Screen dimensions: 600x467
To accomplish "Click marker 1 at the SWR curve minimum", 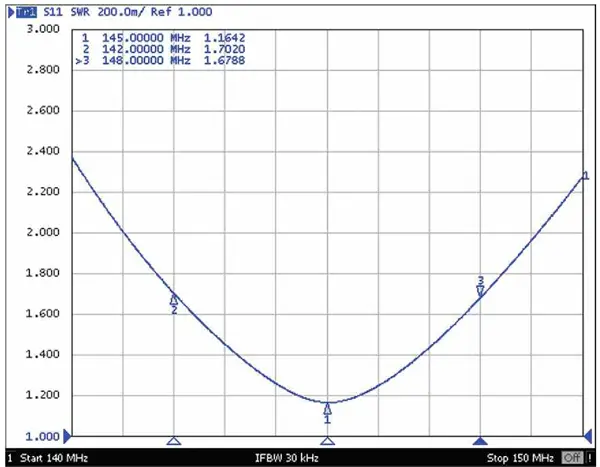I will 327,408.
